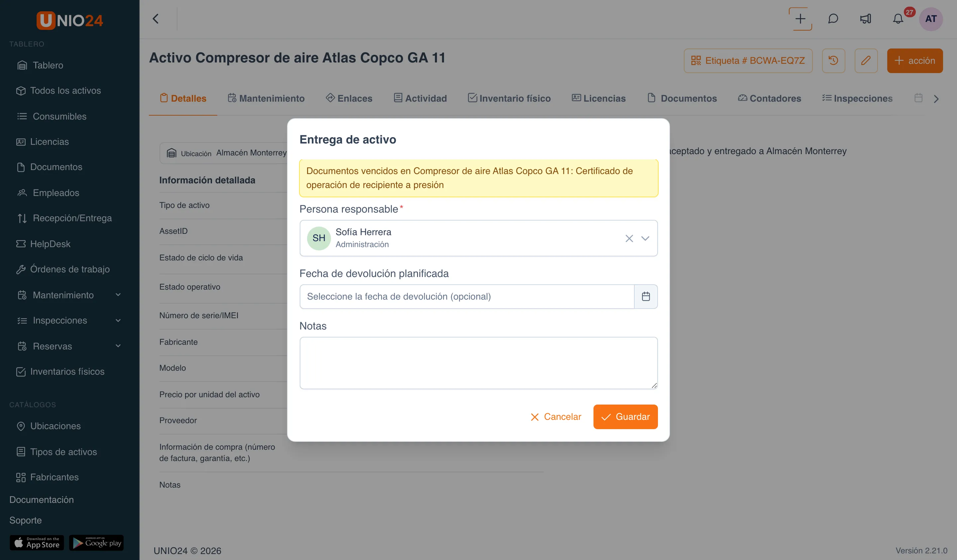The height and width of the screenshot is (560, 957).
Task: Click App Store download badge
Action: tap(37, 543)
